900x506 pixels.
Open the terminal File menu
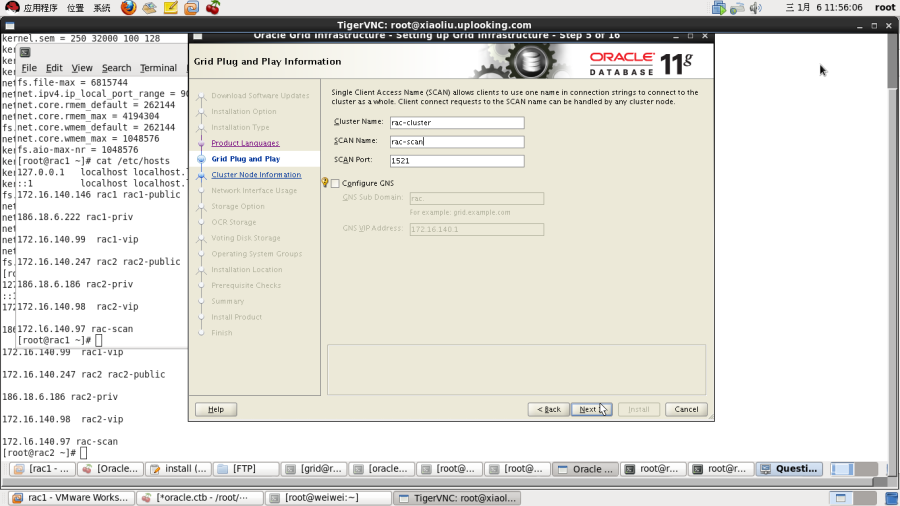29,68
